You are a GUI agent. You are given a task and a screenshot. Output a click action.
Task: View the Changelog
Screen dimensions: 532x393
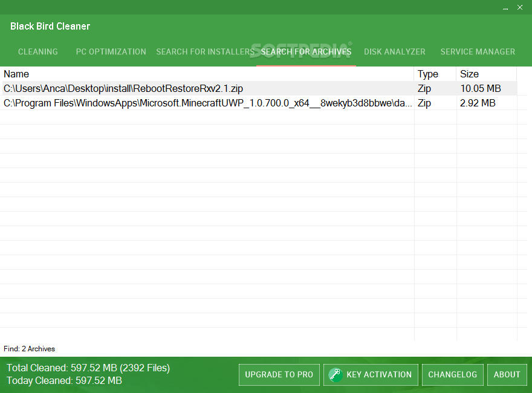point(453,375)
